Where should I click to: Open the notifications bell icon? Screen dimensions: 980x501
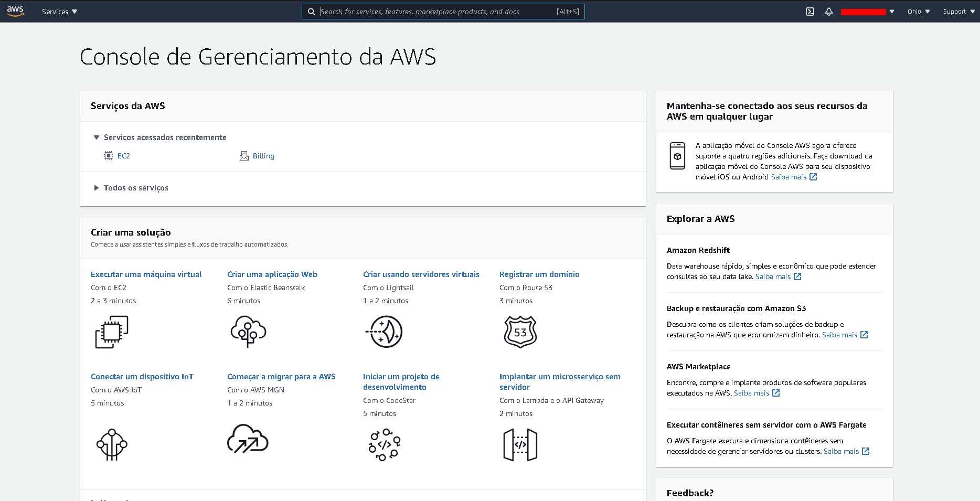point(829,12)
